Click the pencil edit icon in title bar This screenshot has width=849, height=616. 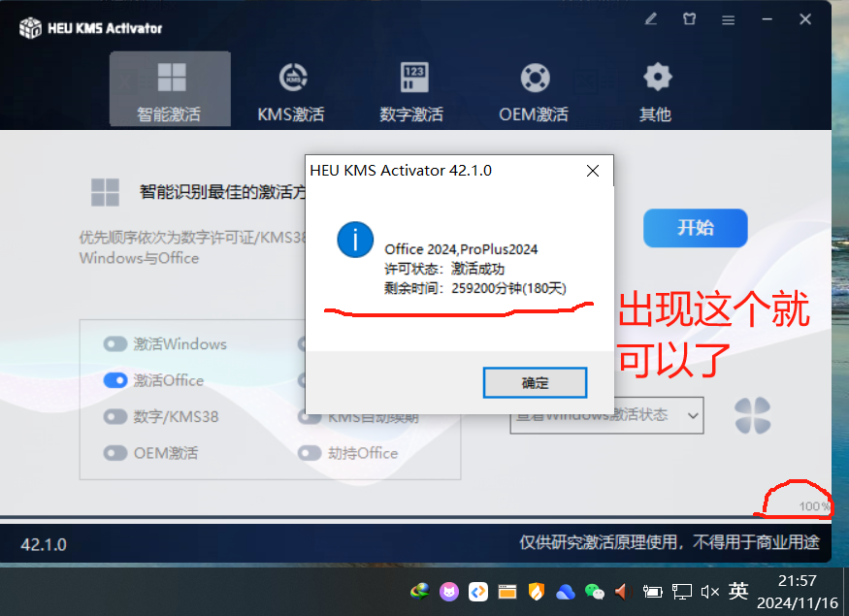[x=651, y=19]
